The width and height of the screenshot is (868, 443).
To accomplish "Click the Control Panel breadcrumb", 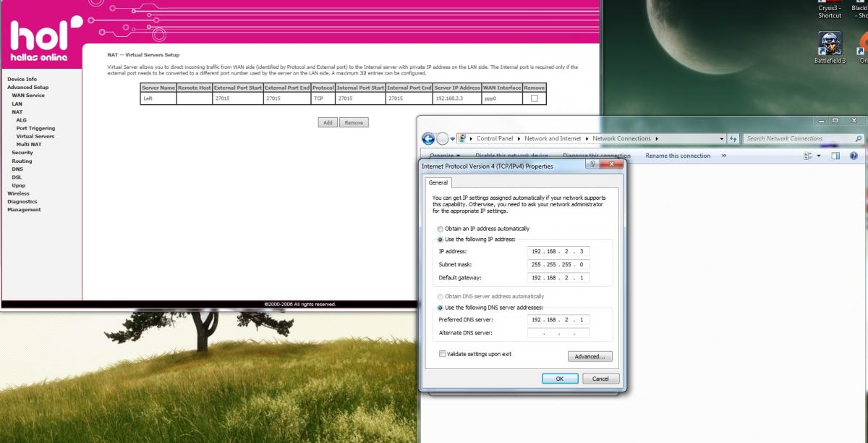I will [x=495, y=138].
